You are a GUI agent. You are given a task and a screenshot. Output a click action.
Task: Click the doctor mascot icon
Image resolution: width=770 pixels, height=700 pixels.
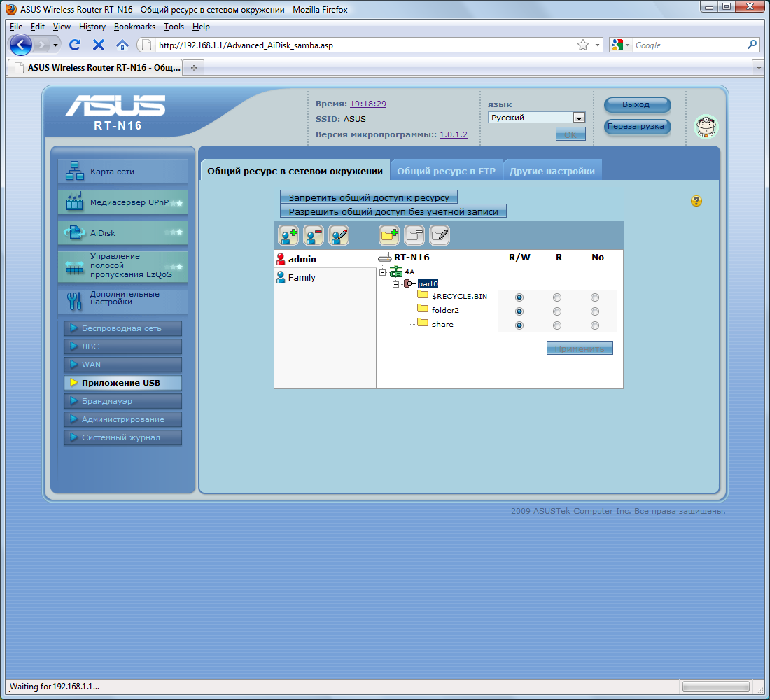(x=706, y=127)
